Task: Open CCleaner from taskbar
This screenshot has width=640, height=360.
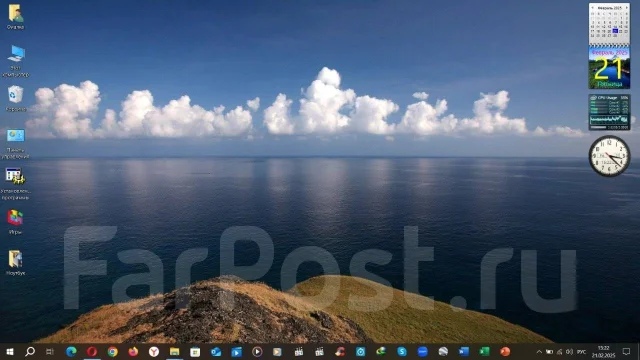Action: [340, 351]
